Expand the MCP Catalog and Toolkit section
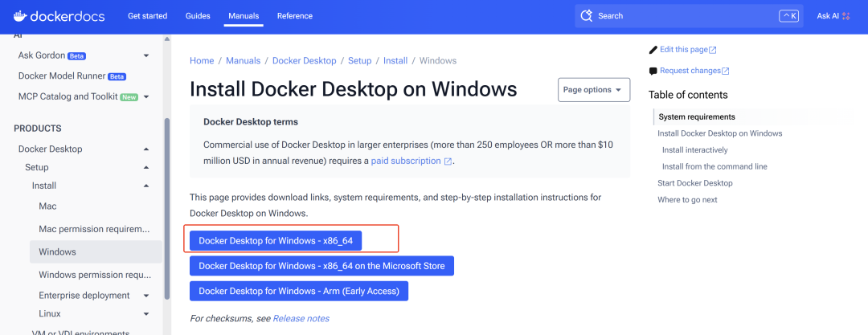This screenshot has height=335, width=868. [146, 97]
